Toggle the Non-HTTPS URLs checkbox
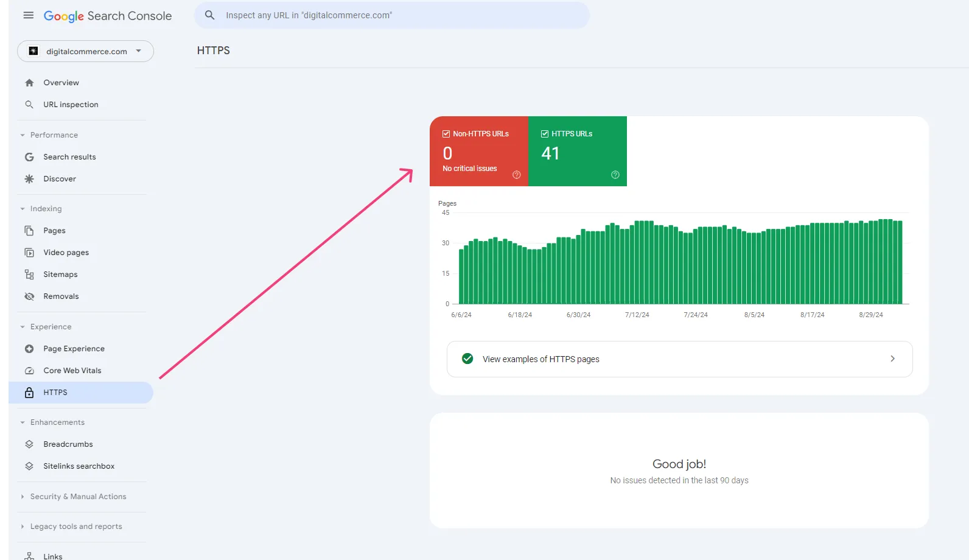This screenshot has width=969, height=560. pos(446,134)
